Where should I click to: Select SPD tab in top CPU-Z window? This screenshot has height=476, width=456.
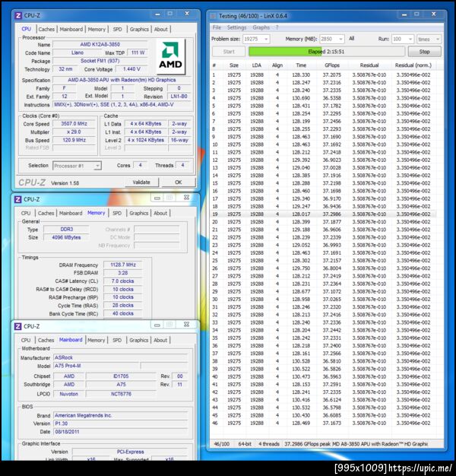point(117,29)
